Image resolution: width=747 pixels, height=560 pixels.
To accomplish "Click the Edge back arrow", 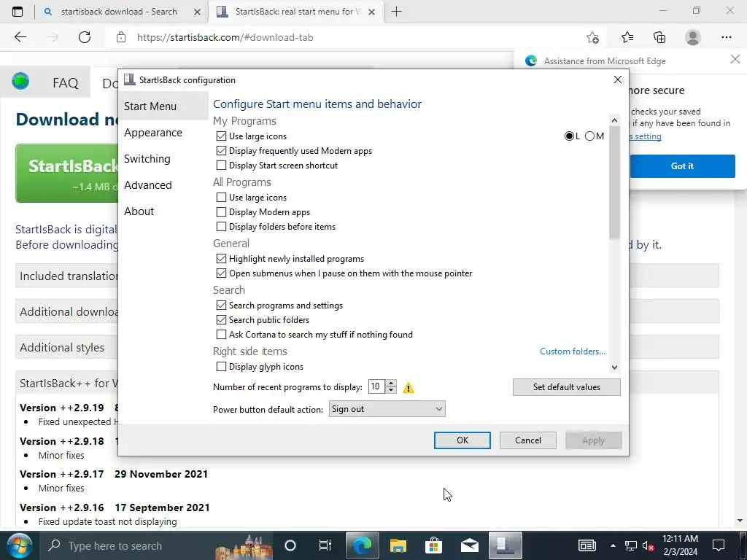I will tap(20, 37).
